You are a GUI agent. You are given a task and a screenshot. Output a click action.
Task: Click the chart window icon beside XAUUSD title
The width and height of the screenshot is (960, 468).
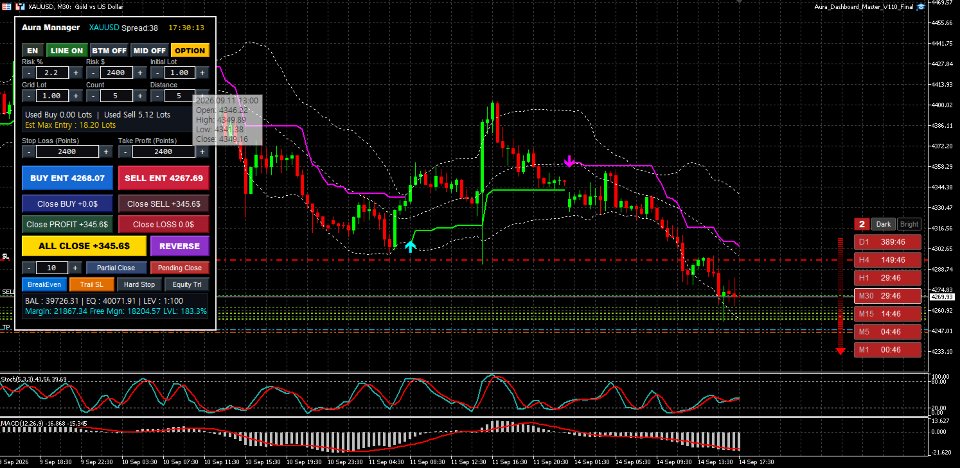click(x=20, y=6)
